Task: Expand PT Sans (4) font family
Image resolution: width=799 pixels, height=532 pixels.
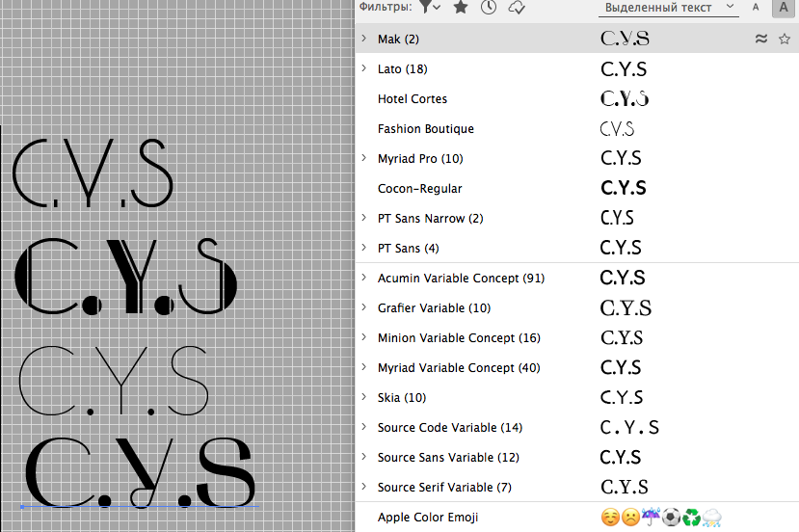Action: coord(363,248)
